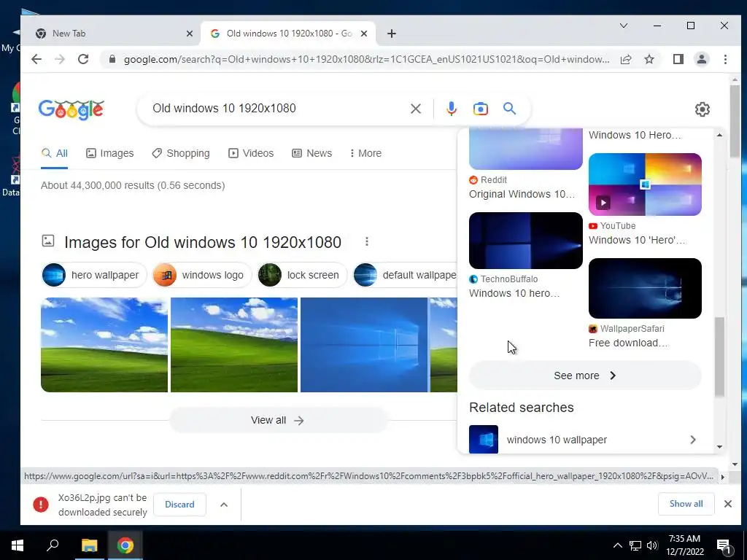Start search by voice microphone
747x560 pixels.
(451, 109)
